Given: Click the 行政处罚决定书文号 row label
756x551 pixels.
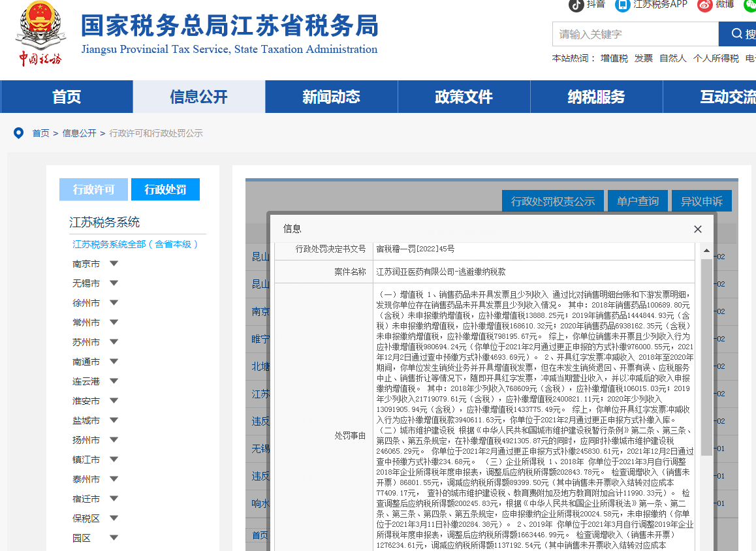Looking at the screenshot, I should pos(330,249).
